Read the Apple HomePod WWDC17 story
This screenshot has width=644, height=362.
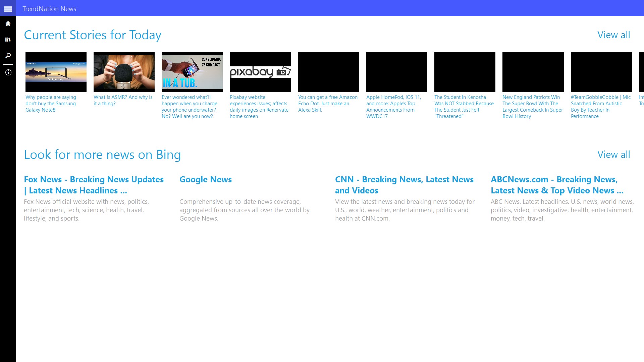pos(393,107)
